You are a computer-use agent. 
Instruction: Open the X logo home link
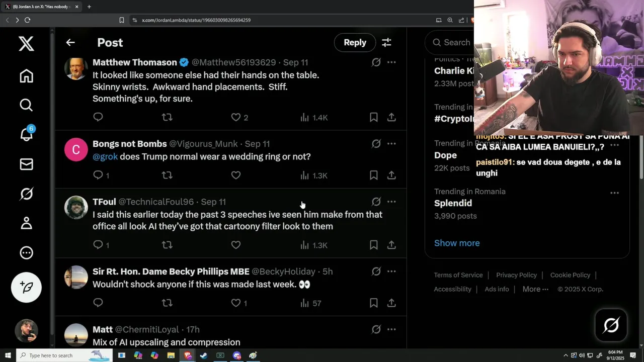tap(26, 44)
